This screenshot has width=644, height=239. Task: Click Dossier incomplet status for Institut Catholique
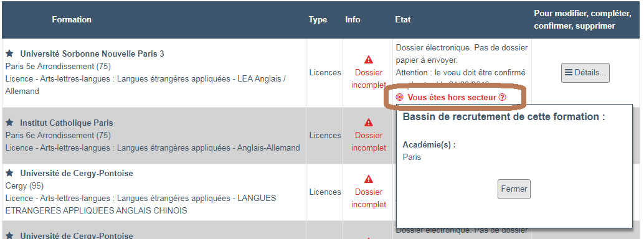(x=369, y=141)
